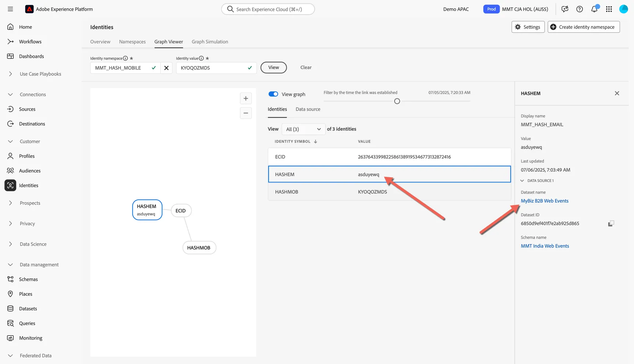
Task: Expand the Prospects section
Action: [10, 203]
